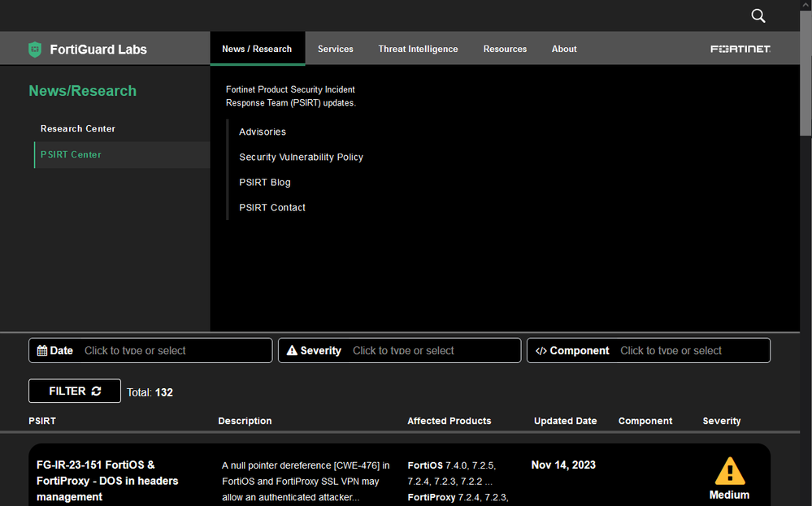Screen dimensions: 812x506
Task: Open the search magnifier icon
Action: point(758,15)
